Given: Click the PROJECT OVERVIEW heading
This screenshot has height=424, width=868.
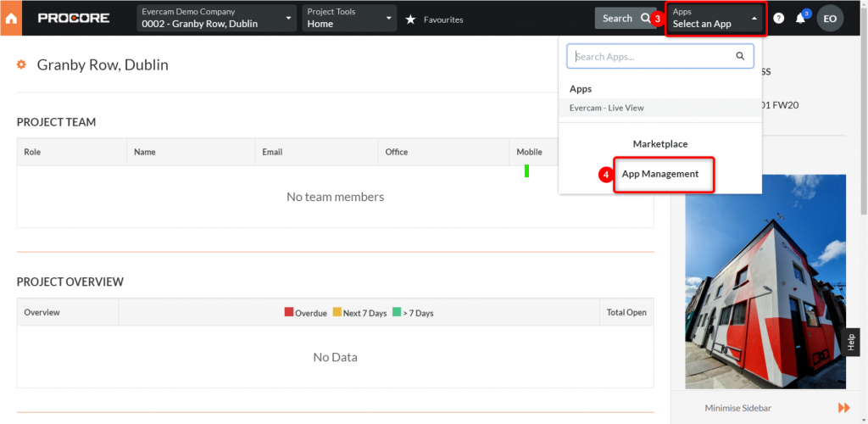Looking at the screenshot, I should pyautogui.click(x=70, y=282).
